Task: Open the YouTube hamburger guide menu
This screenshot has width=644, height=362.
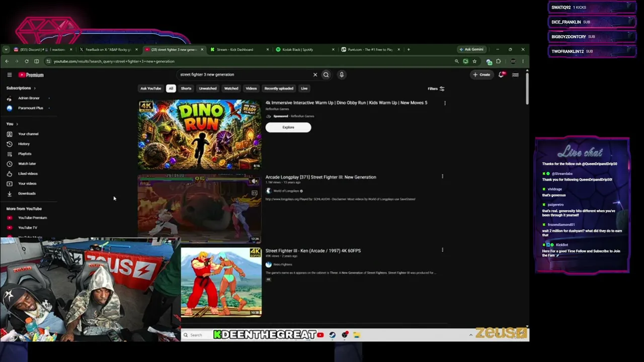Action: (9, 75)
